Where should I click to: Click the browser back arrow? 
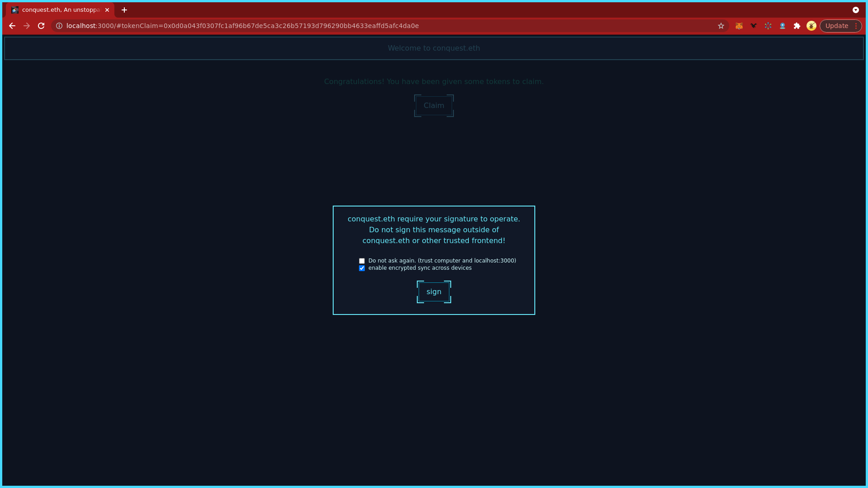[x=12, y=26]
